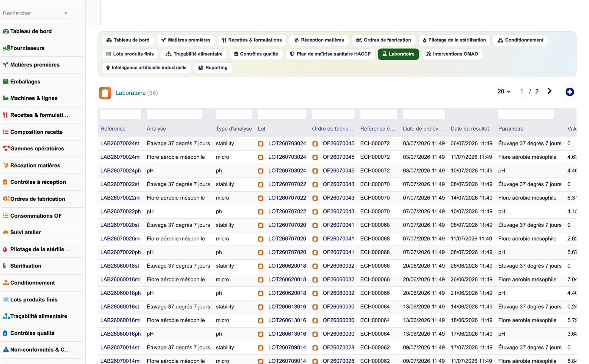
Task: Switch to Pilotage de la stérilisation tab
Action: click(x=454, y=40)
